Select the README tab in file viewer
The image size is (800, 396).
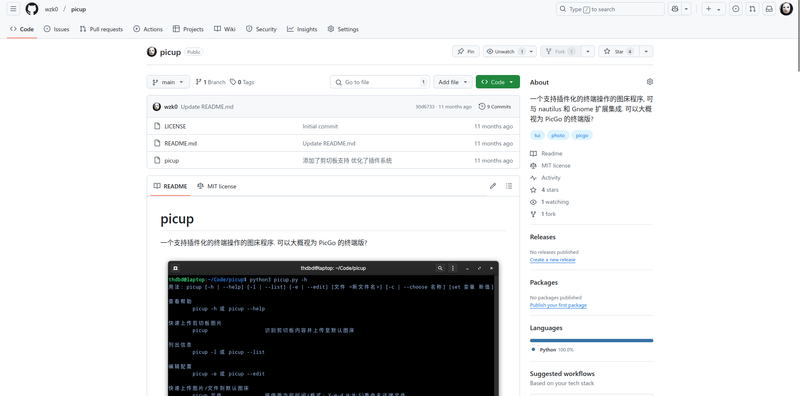[170, 186]
